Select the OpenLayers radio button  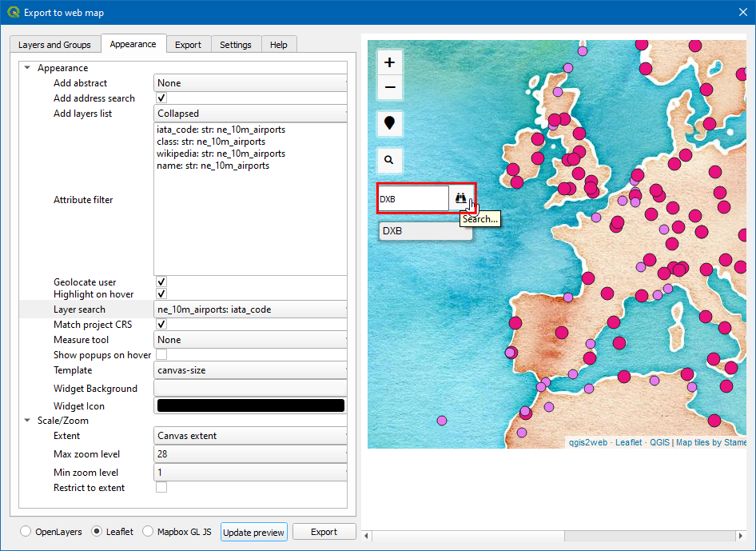26,532
